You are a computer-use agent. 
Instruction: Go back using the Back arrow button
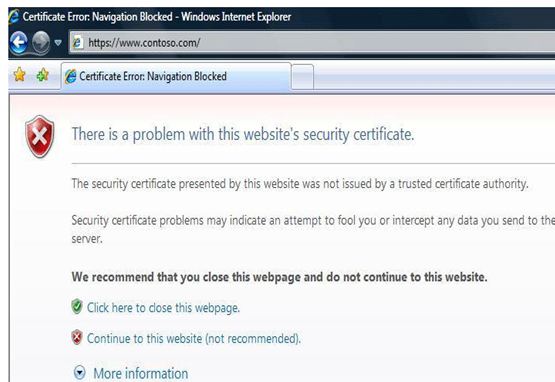pos(19,42)
